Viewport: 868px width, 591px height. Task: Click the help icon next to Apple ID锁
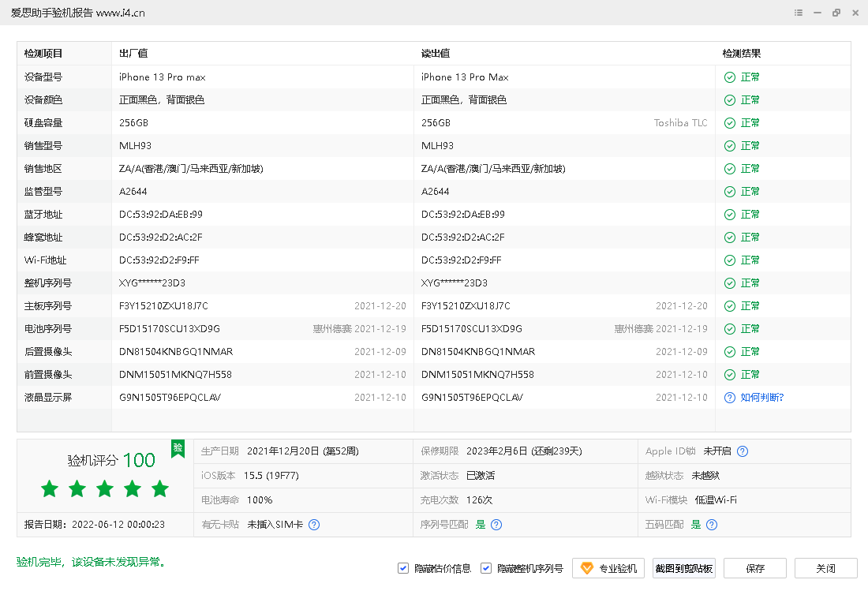tap(743, 451)
